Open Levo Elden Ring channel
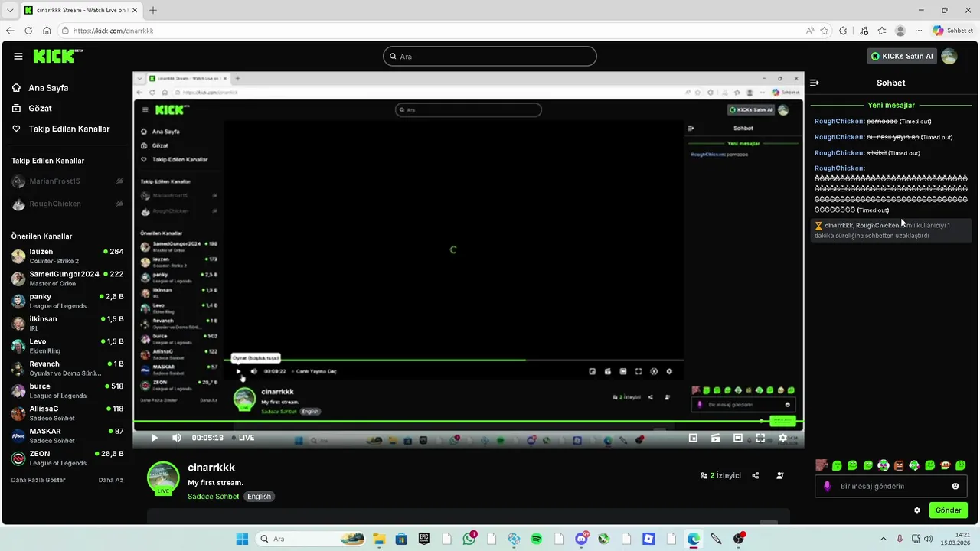The height and width of the screenshot is (551, 980). pyautogui.click(x=67, y=346)
